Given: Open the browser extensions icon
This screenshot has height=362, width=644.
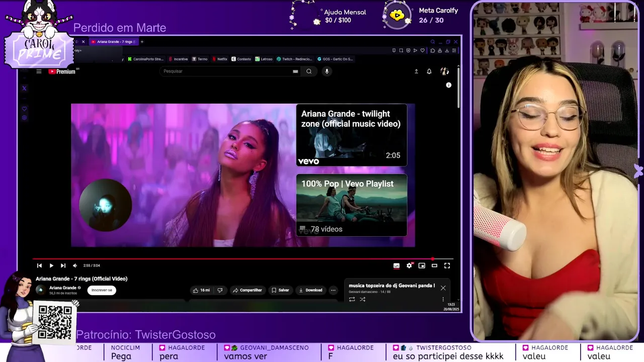Looking at the screenshot, I should pos(432,50).
